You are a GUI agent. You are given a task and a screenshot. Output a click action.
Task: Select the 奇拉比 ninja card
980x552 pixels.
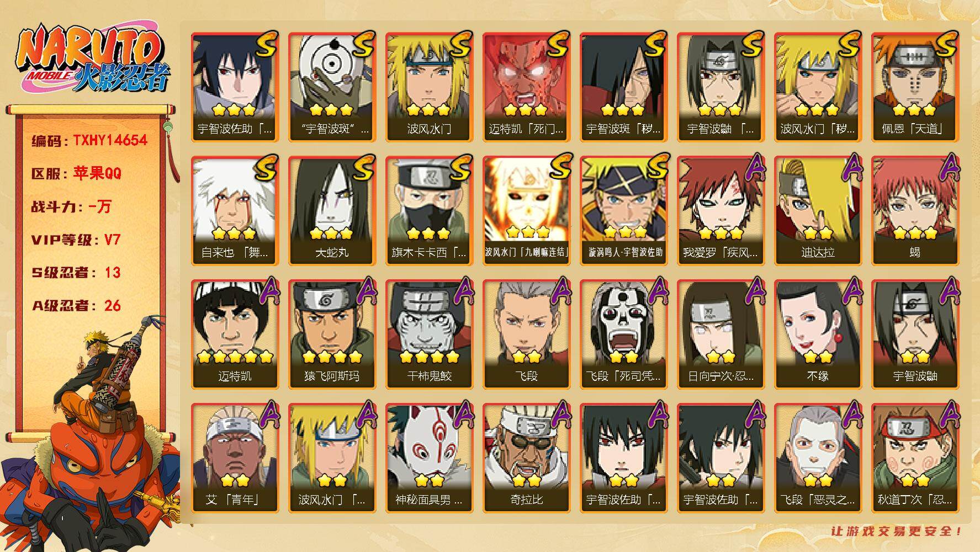[x=526, y=458]
